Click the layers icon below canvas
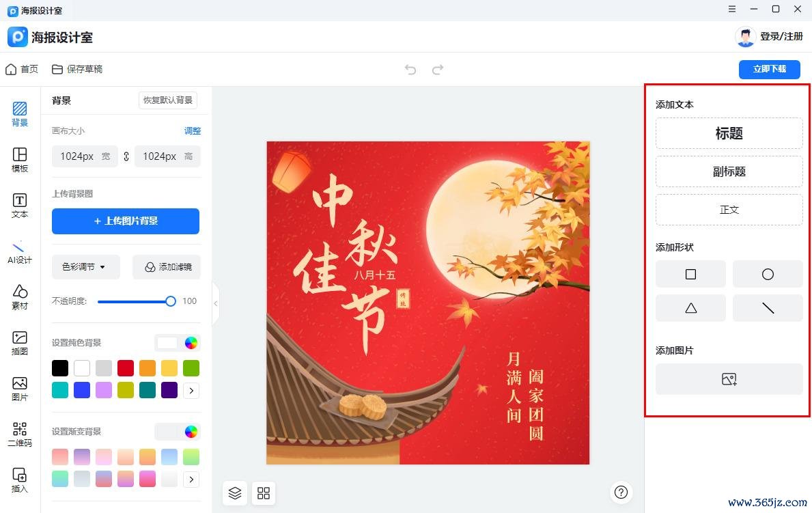The width and height of the screenshot is (812, 513). pyautogui.click(x=235, y=493)
